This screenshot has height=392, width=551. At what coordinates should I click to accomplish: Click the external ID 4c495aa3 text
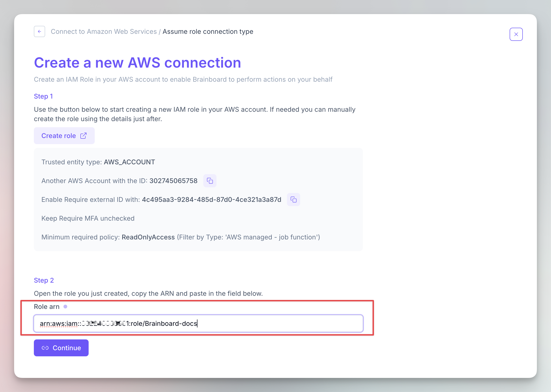212,200
